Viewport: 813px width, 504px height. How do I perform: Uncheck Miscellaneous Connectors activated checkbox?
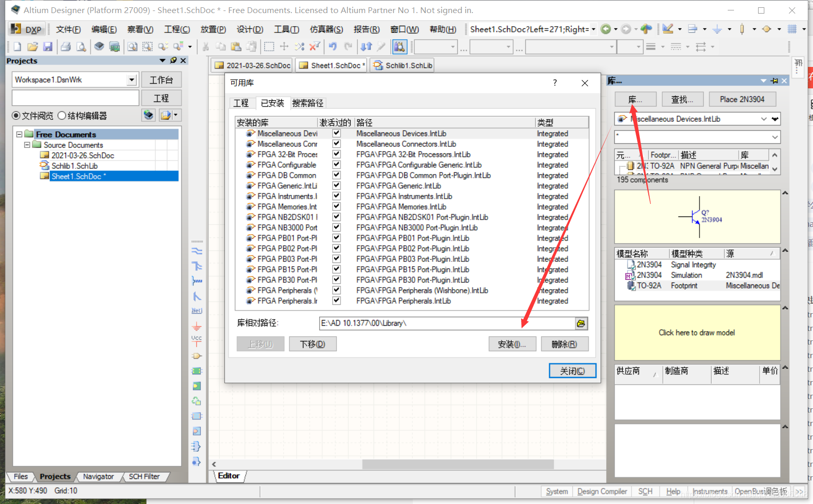coord(336,144)
